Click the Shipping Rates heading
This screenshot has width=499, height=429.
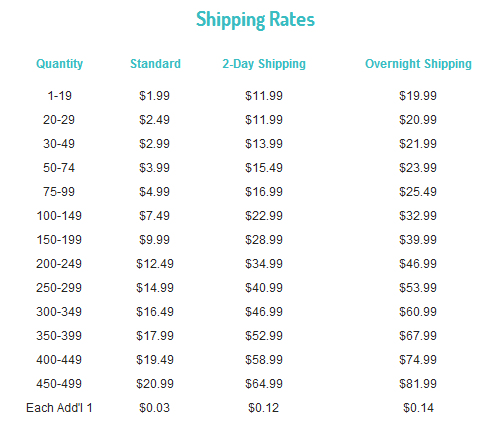[x=255, y=19]
